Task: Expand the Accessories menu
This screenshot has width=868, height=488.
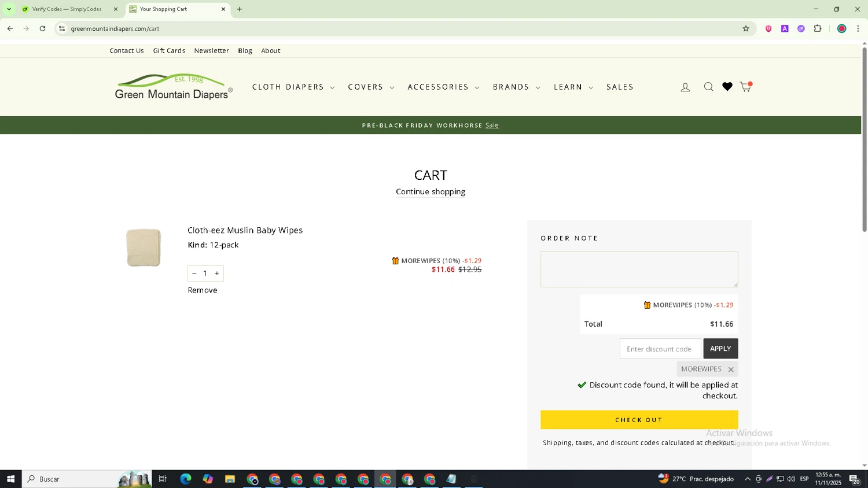Action: click(x=443, y=87)
